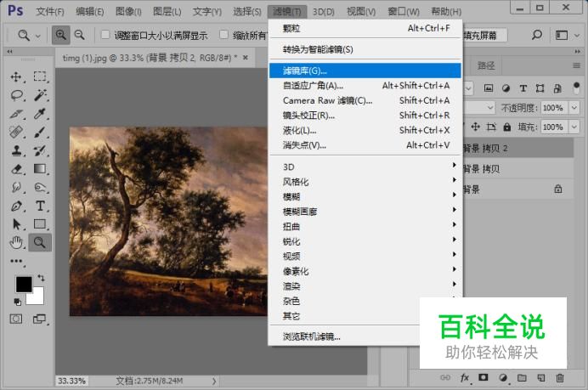Image resolution: width=588 pixels, height=390 pixels.
Task: Toggle quick mask mode icon
Action: coord(16,319)
